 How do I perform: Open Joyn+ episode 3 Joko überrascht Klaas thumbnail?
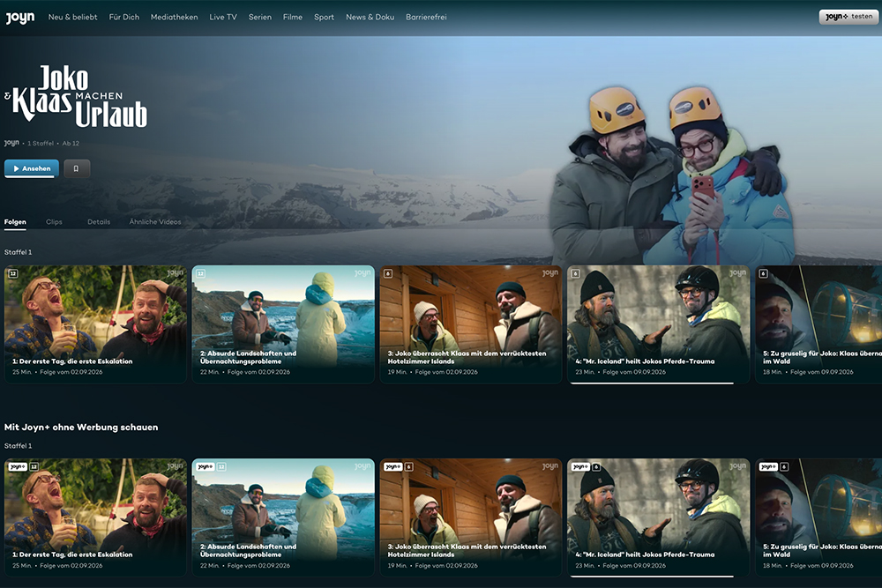(x=471, y=517)
